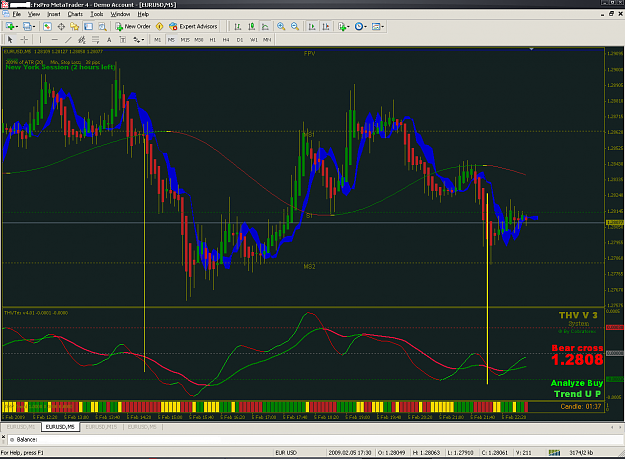Open the Window menu
The image size is (625, 459).
click(x=120, y=14)
